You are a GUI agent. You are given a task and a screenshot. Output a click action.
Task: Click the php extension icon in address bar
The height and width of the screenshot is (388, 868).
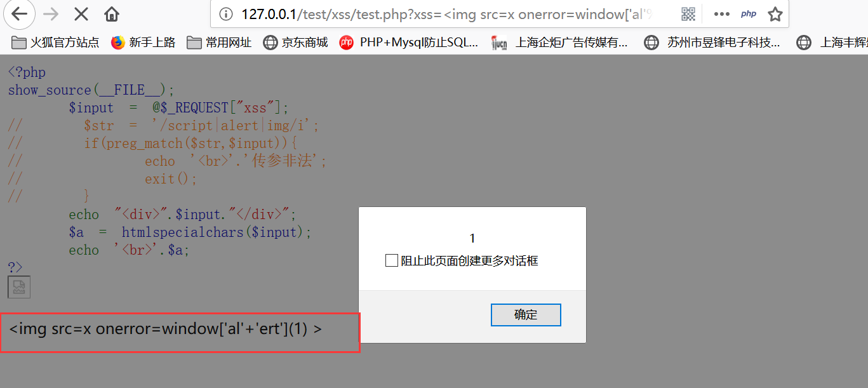pyautogui.click(x=749, y=14)
